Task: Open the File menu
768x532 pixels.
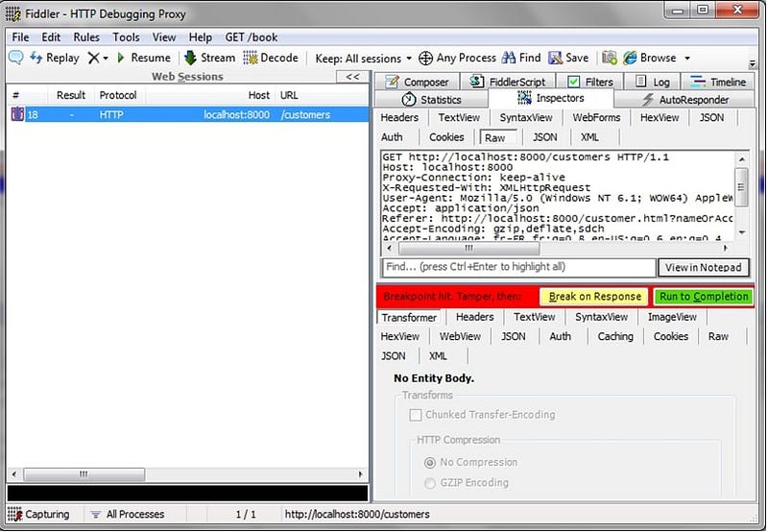Action: pos(20,37)
